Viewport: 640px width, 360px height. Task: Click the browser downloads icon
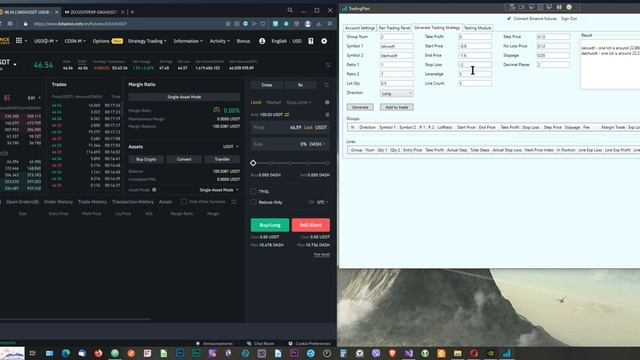[x=319, y=24]
